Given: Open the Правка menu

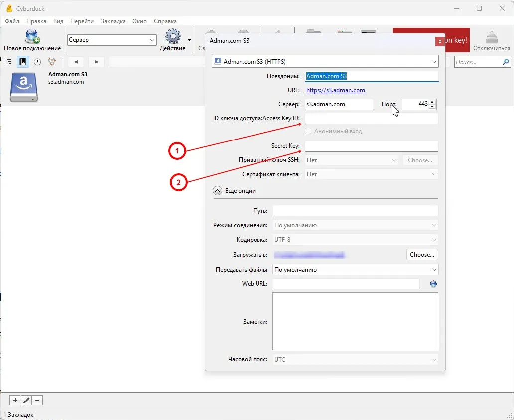Looking at the screenshot, I should click(36, 21).
